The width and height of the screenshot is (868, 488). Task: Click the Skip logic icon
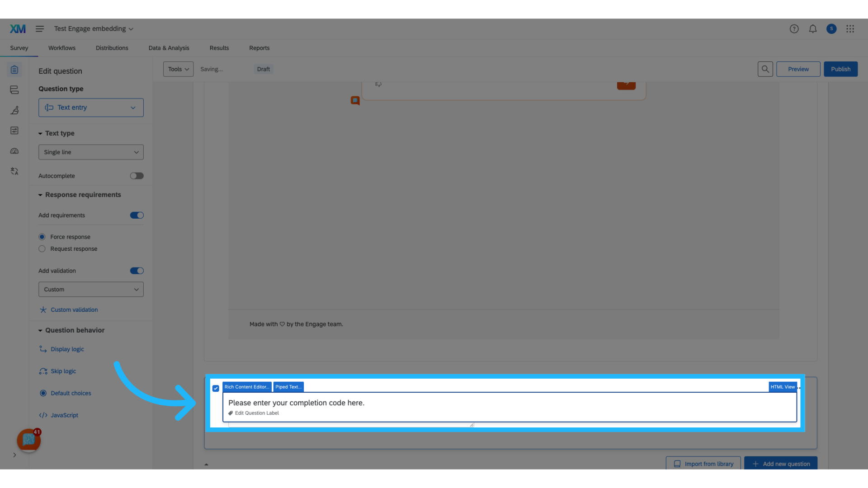pyautogui.click(x=43, y=371)
